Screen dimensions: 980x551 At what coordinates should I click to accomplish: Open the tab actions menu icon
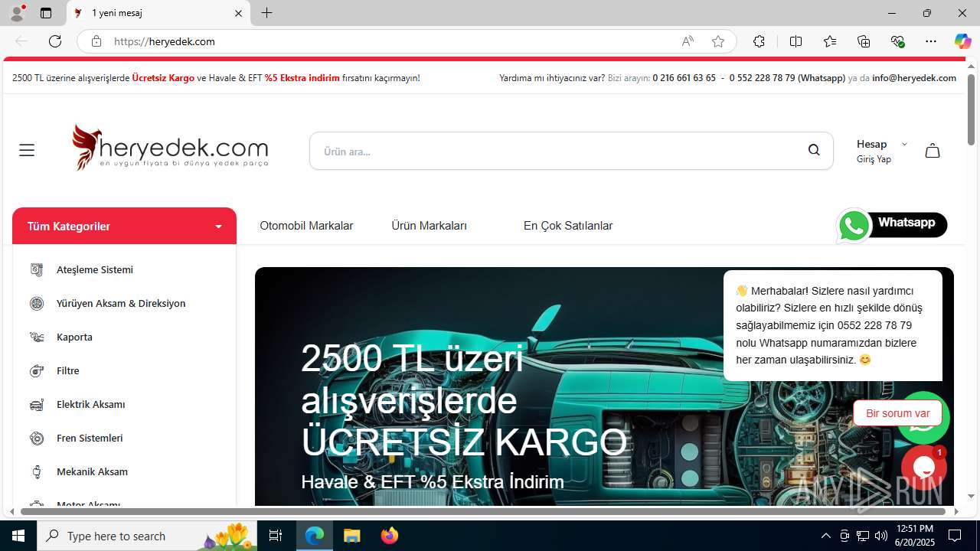(x=46, y=13)
